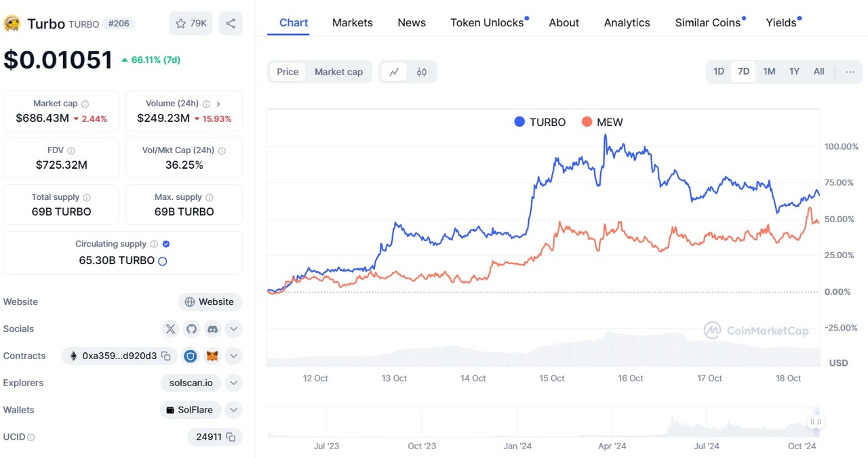Expand the Wallets dropdown chevron

click(233, 411)
